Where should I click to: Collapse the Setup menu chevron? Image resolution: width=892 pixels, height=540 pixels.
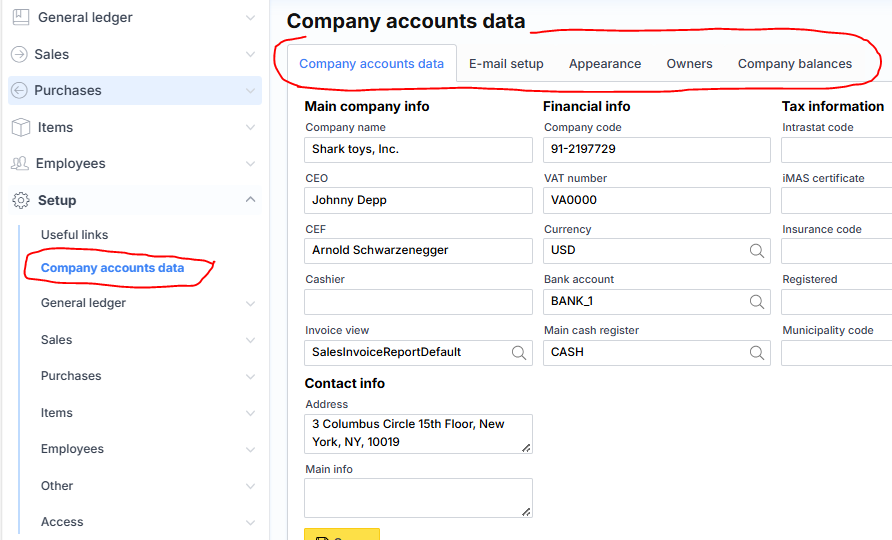pyautogui.click(x=250, y=200)
